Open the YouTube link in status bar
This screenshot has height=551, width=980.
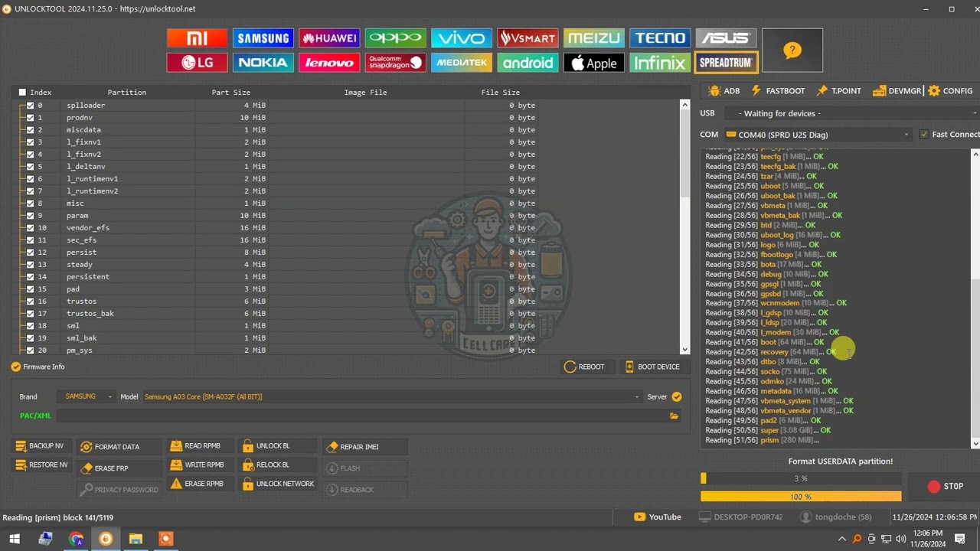click(x=658, y=517)
